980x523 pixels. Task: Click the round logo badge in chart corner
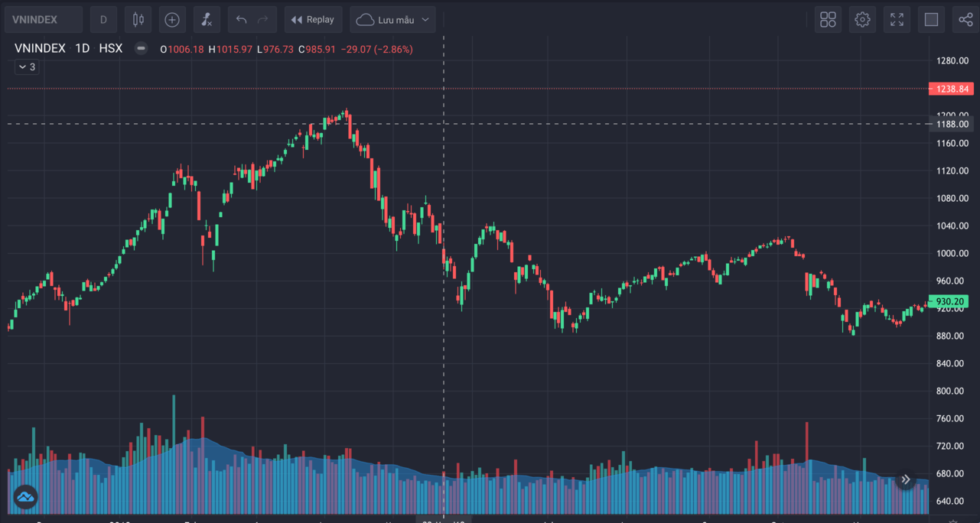[25, 498]
